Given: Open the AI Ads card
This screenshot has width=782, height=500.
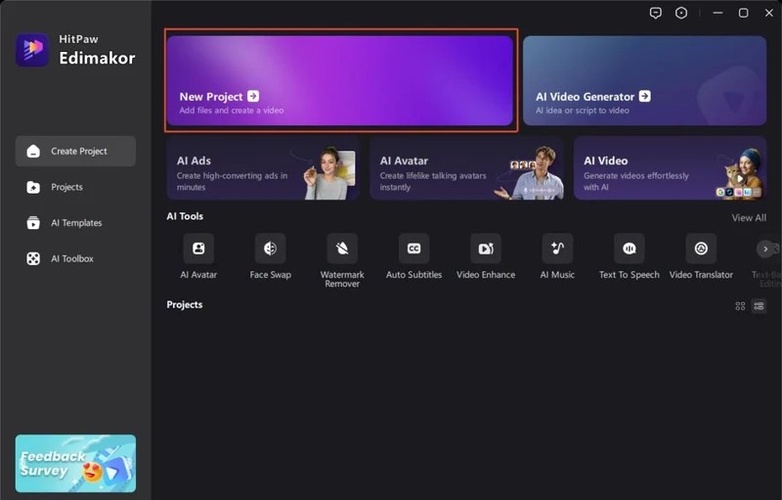Looking at the screenshot, I should 263,168.
